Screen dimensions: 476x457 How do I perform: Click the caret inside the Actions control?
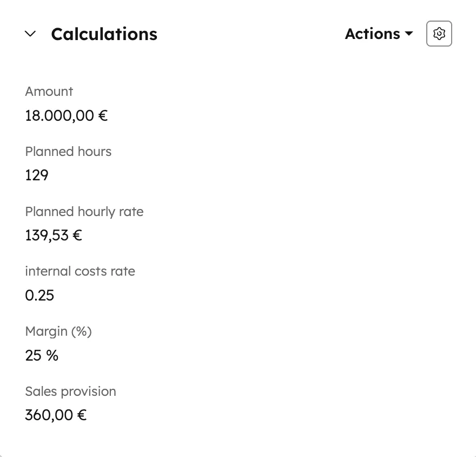tap(409, 34)
